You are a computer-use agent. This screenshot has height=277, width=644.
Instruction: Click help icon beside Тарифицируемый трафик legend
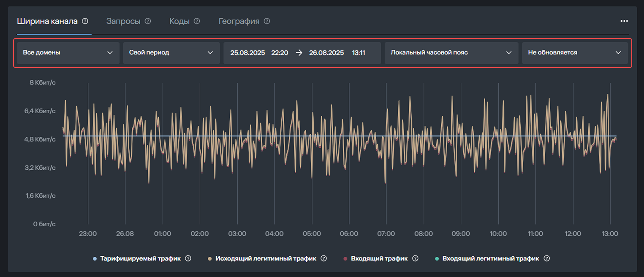(x=188, y=258)
